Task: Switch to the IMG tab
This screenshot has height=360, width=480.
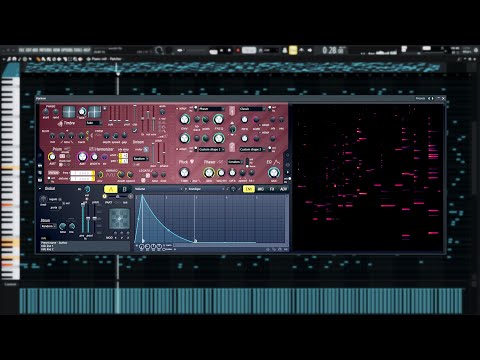Action: (x=261, y=189)
